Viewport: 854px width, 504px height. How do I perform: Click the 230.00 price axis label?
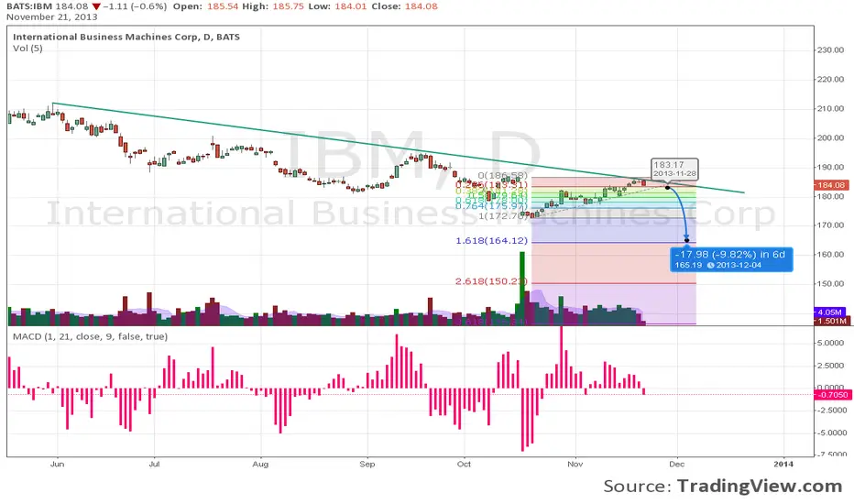tap(830, 50)
